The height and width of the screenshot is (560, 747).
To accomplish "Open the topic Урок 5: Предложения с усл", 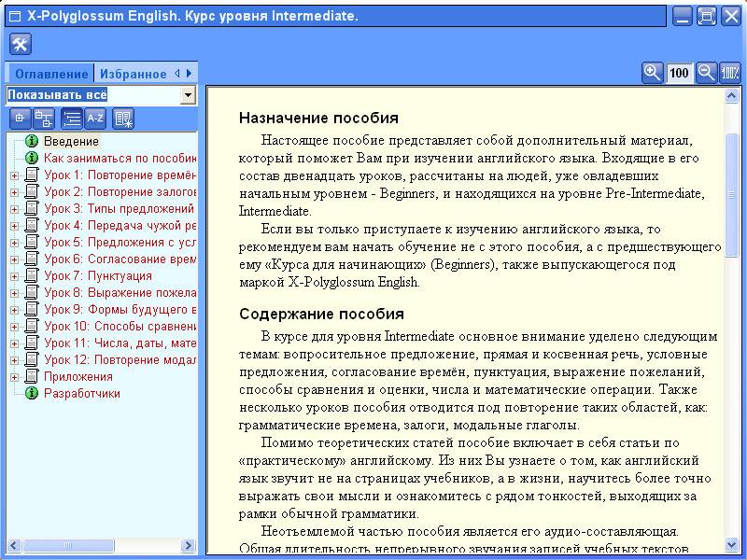I will (x=120, y=242).
